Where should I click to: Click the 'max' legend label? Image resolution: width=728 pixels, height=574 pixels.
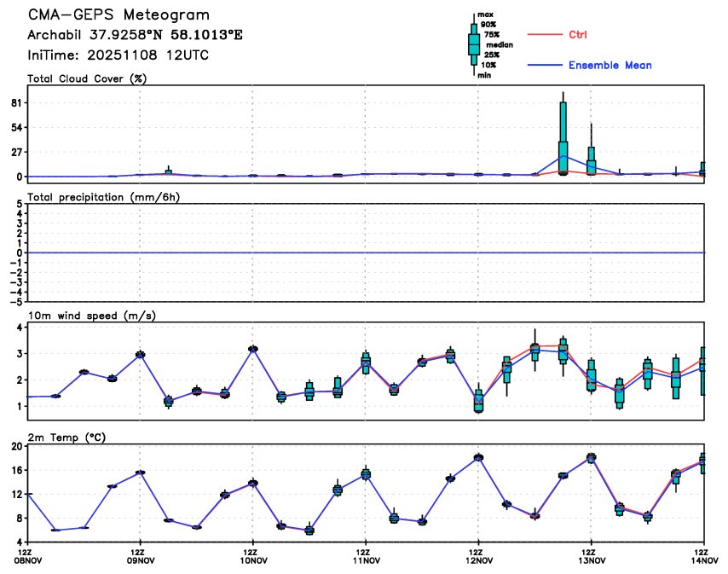(485, 14)
